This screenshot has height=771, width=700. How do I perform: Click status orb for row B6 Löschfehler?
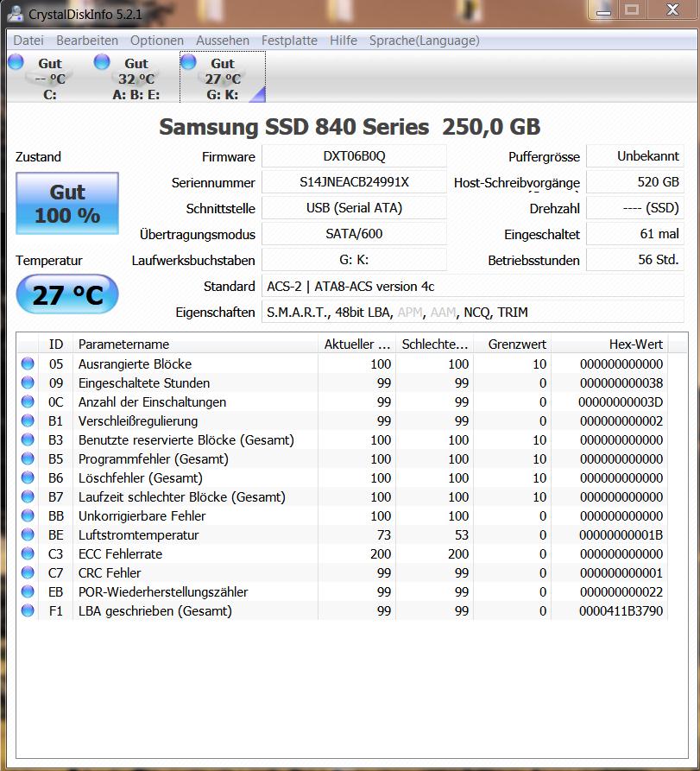coord(28,477)
